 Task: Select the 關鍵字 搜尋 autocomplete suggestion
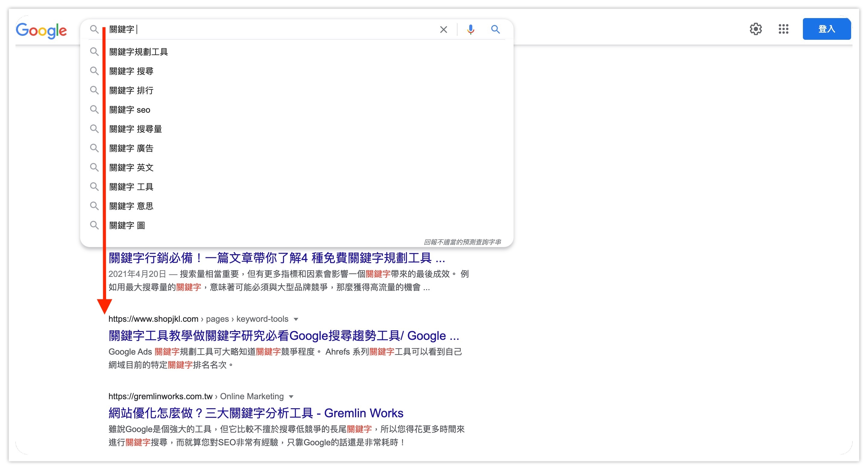[x=131, y=71]
